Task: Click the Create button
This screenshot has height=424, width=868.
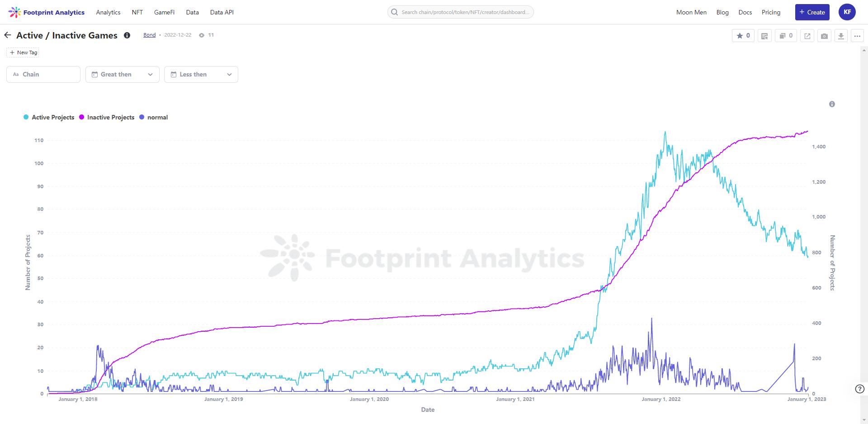Action: [812, 12]
